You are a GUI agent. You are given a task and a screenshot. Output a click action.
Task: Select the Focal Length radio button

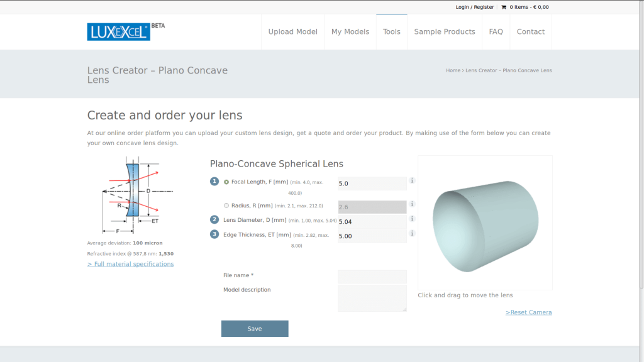[x=225, y=181]
